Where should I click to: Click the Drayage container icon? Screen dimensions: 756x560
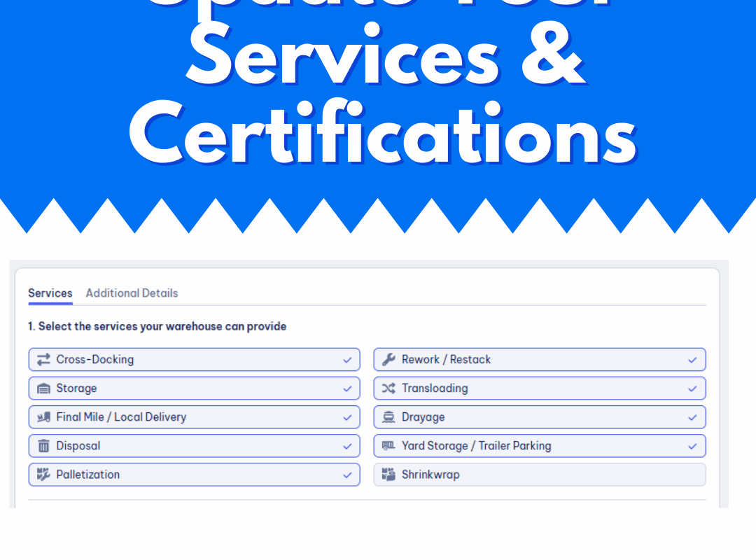[388, 417]
